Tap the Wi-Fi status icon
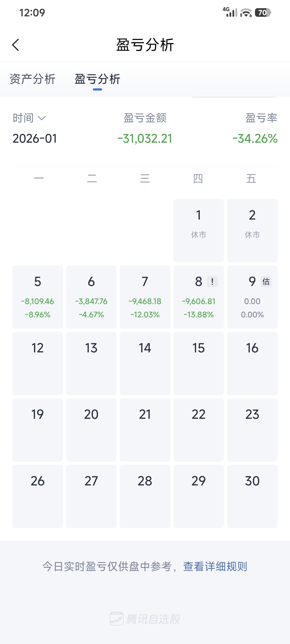290x644 pixels. pyautogui.click(x=246, y=13)
